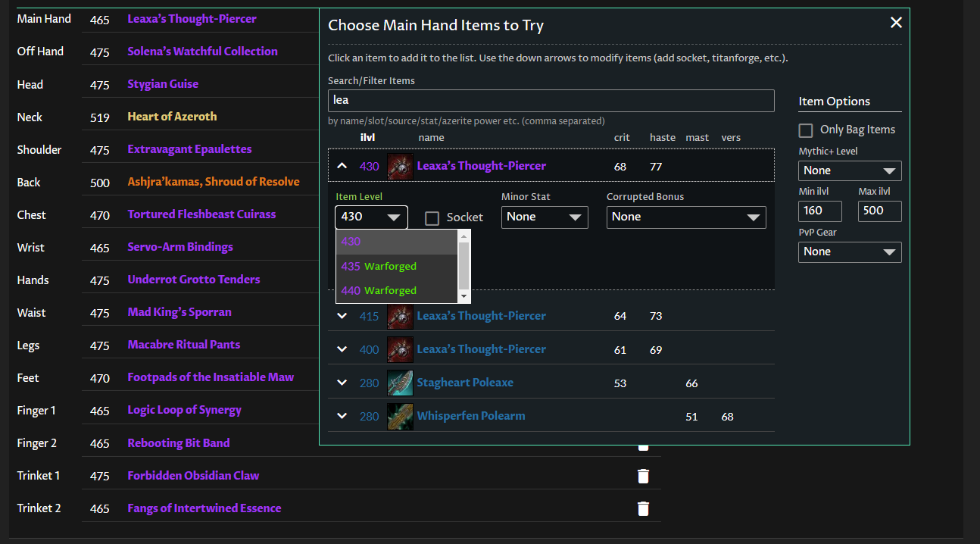Open the Underrot Grotto Tenders link
980x544 pixels.
(194, 280)
